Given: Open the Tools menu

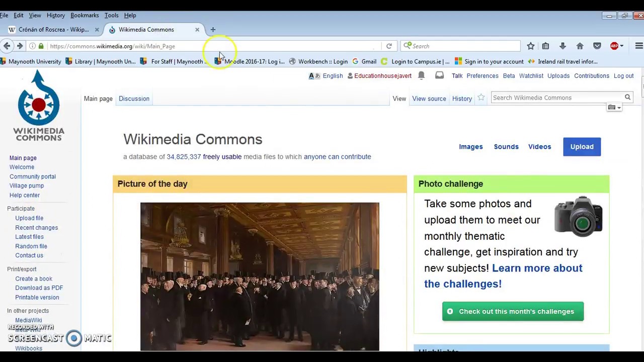Looking at the screenshot, I should point(111,15).
